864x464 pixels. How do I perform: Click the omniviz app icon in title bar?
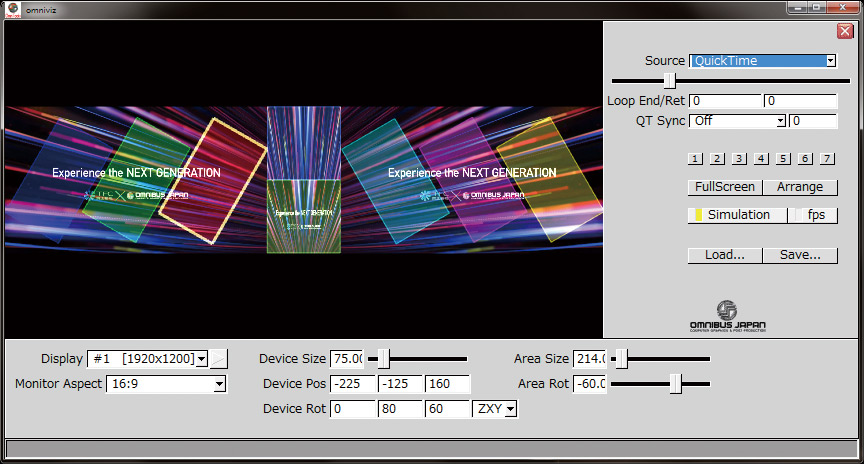click(12, 9)
